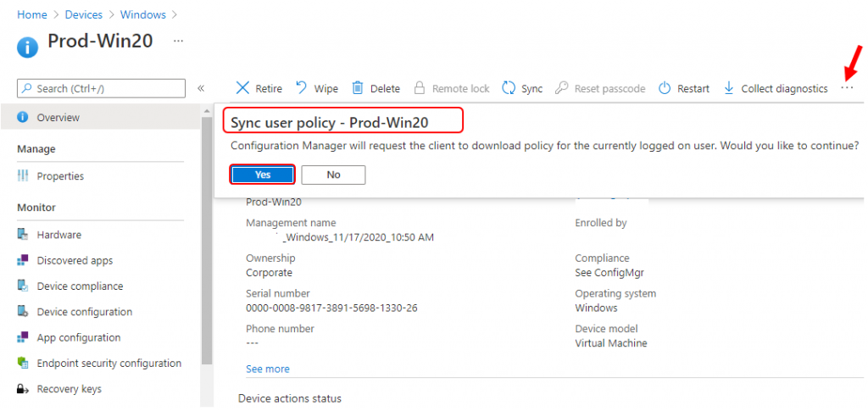The width and height of the screenshot is (868, 411).
Task: Click the Overview info icon in sidebar
Action: 23,117
